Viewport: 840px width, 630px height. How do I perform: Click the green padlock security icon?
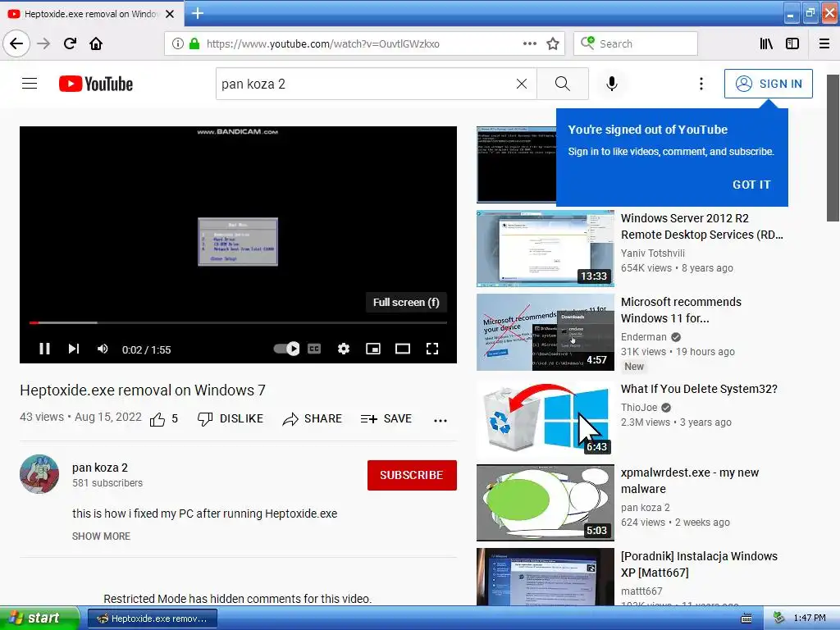coord(194,43)
